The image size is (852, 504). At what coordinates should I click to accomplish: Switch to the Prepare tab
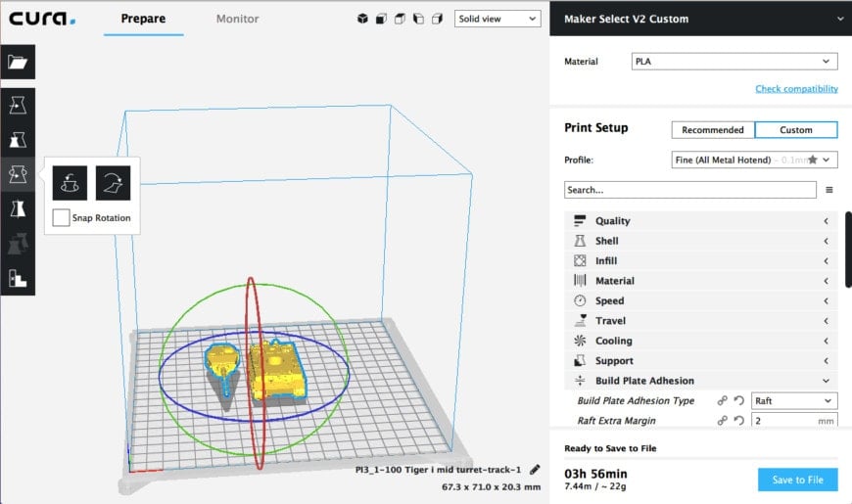pyautogui.click(x=143, y=19)
